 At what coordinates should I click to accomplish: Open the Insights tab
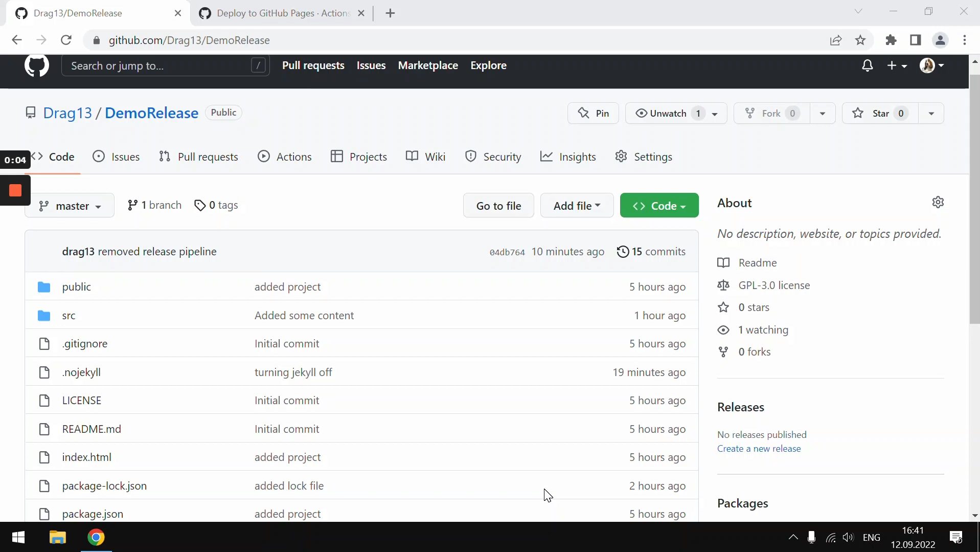pos(568,157)
